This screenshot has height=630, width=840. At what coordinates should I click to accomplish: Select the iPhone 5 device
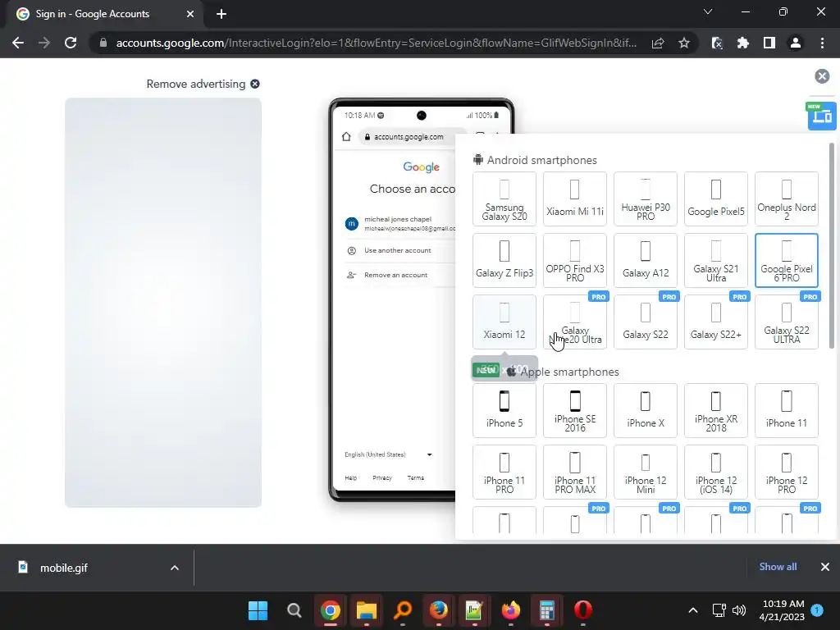[x=504, y=410]
